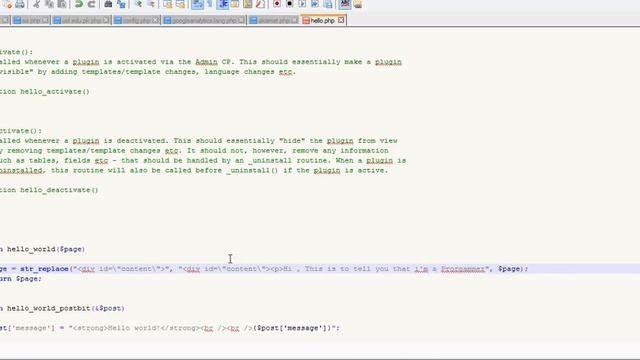Viewport: 640px width, 360px height.
Task: Click the Zoom In icon
Action: tap(138, 4)
